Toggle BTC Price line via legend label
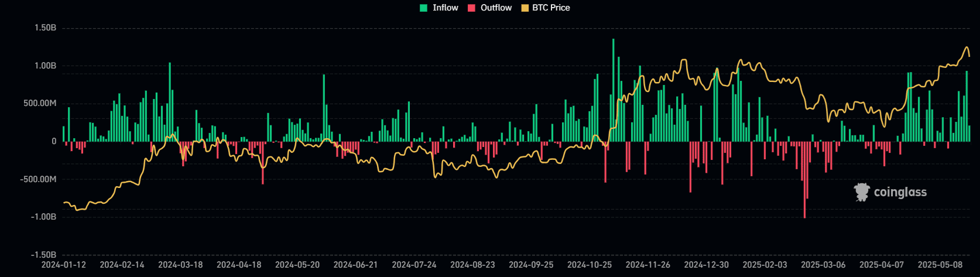 click(551, 8)
